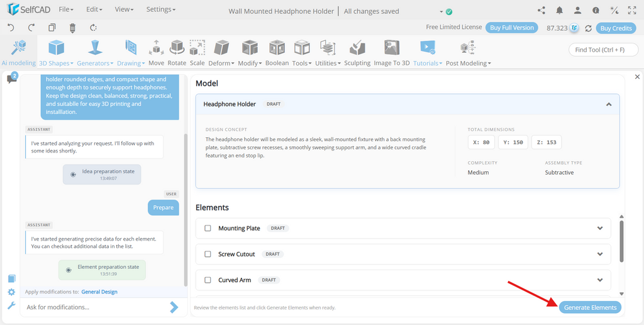The width and height of the screenshot is (644, 325).
Task: Click the Prepare message bubble
Action: pos(164,207)
